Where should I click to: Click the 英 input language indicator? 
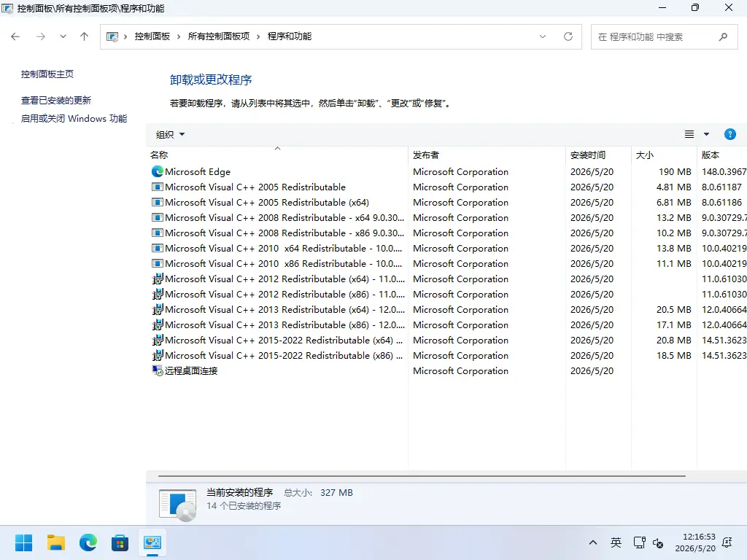click(616, 542)
